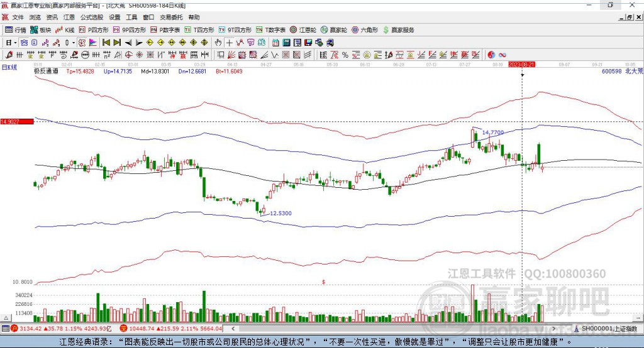Open the 窗口 menu
Viewport: 644px width, 348px height.
click(x=148, y=17)
